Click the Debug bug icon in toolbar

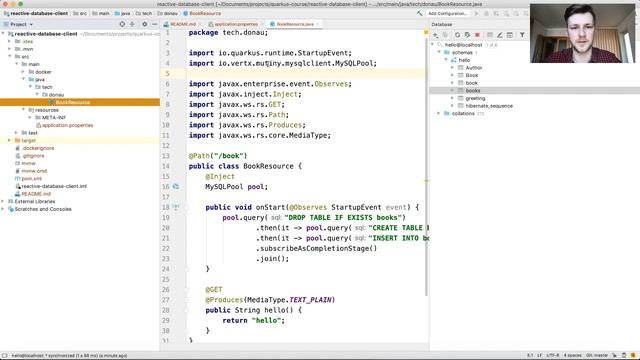click(486, 13)
